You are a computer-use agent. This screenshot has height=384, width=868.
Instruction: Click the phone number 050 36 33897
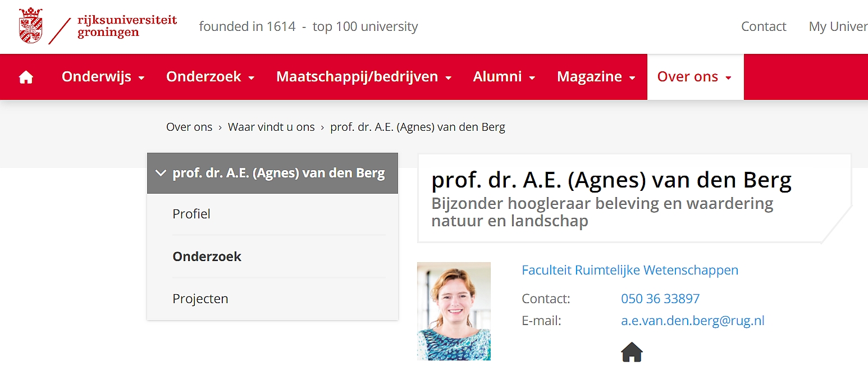point(660,299)
